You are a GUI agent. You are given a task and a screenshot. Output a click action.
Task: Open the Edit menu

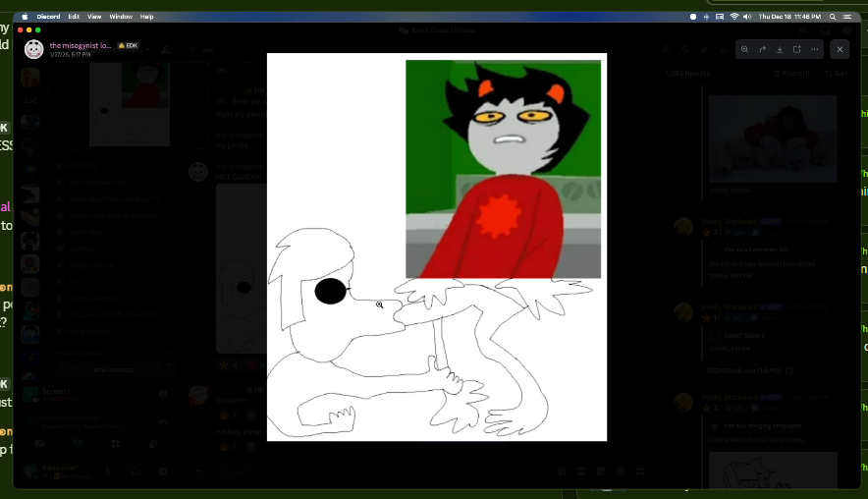74,17
